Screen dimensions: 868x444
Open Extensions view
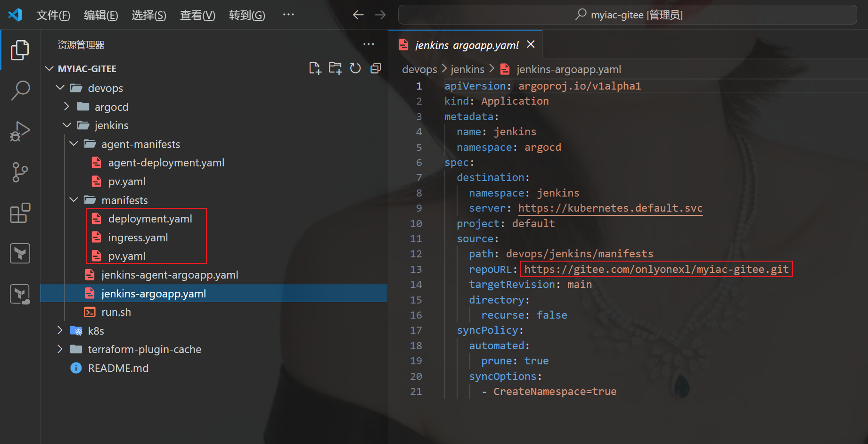tap(20, 213)
